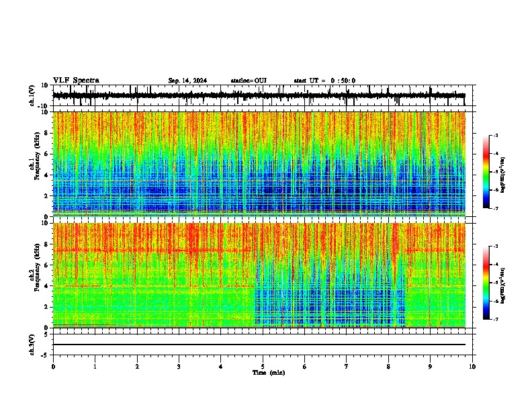This screenshot has height=411, width=532.
Task: Click inside the ch.1 spectrogram panel
Action: (x=259, y=164)
